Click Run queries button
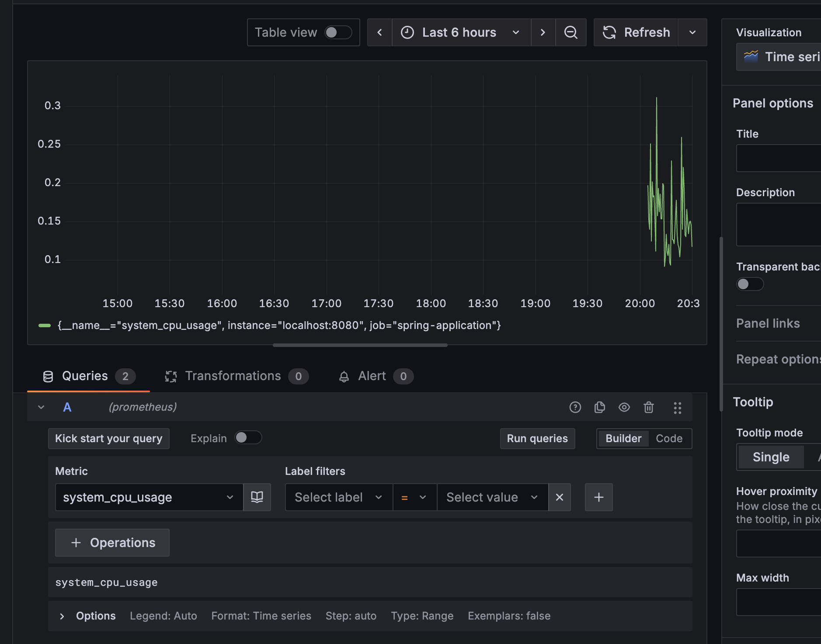 [x=537, y=438]
